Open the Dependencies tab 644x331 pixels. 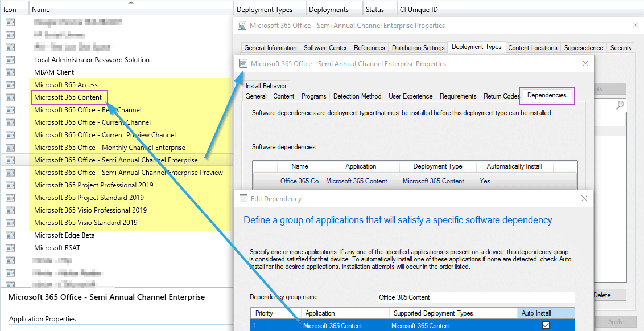[547, 95]
